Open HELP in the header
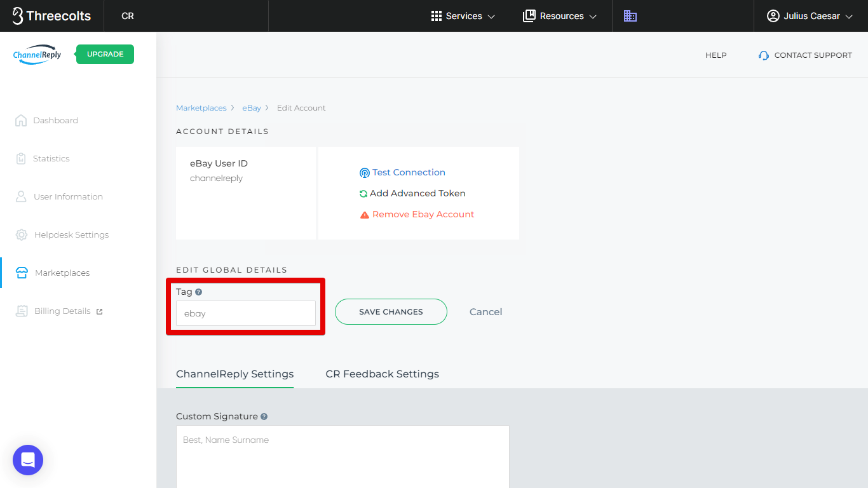868x488 pixels. point(715,55)
